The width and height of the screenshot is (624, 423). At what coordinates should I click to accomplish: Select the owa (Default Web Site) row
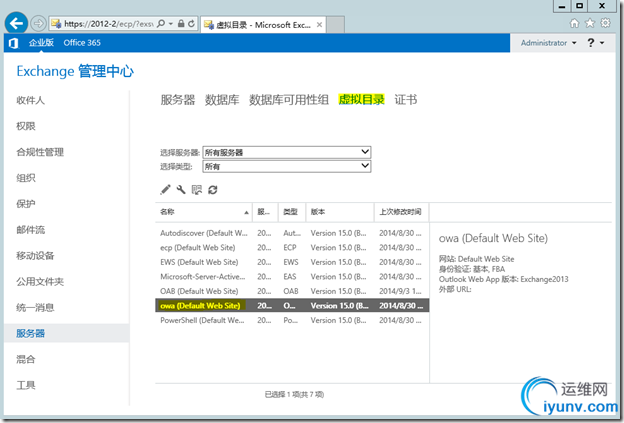(x=292, y=306)
